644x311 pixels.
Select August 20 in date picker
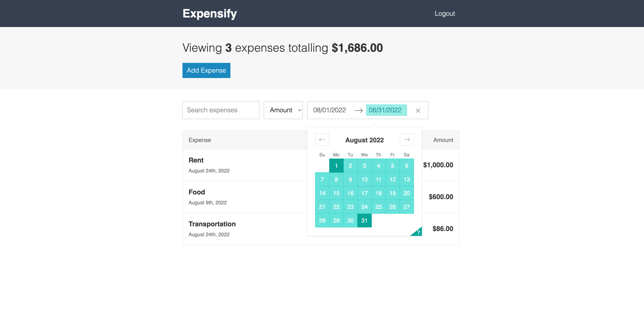[407, 193]
